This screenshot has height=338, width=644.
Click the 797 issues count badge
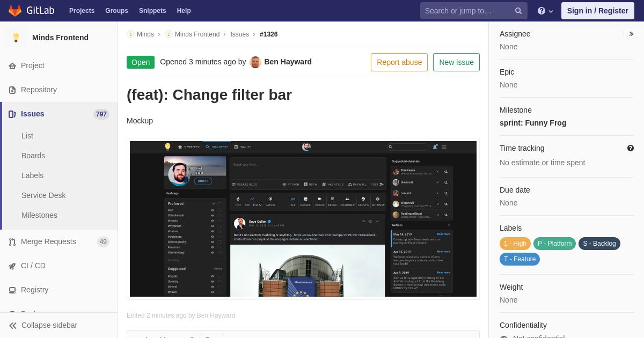pos(101,114)
